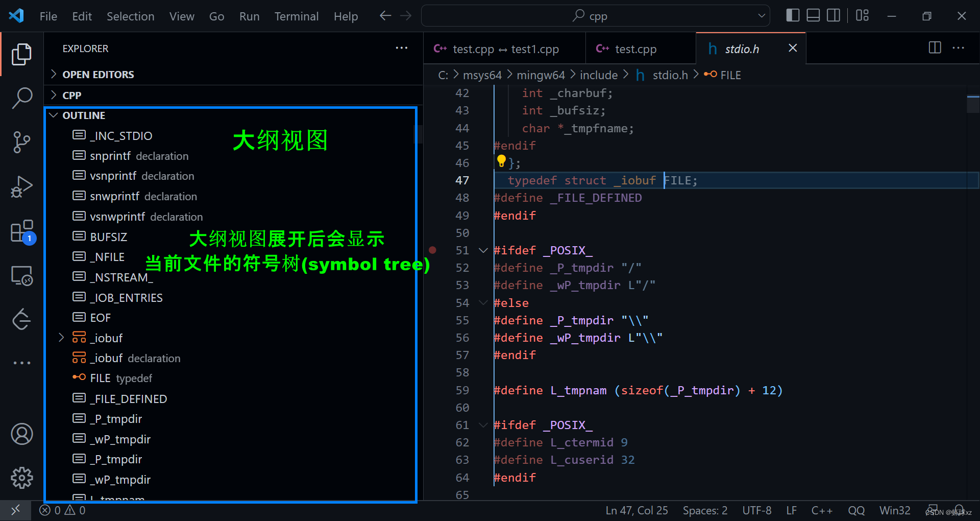
Task: Click the Win32 configuration status item
Action: coord(895,510)
